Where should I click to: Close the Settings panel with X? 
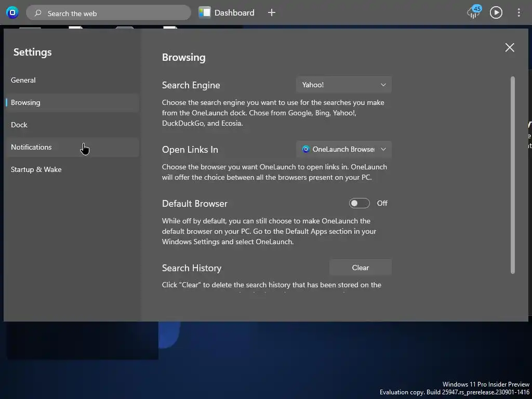pyautogui.click(x=510, y=47)
